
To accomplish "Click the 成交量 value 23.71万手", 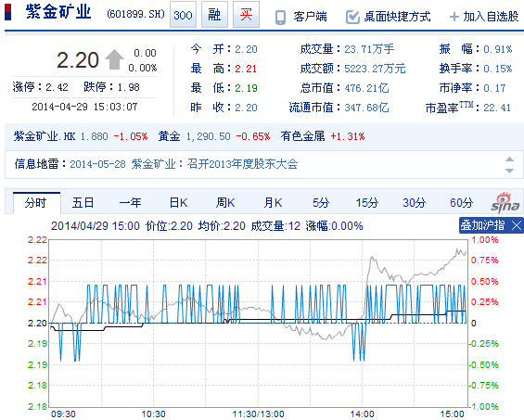I will coord(369,49).
